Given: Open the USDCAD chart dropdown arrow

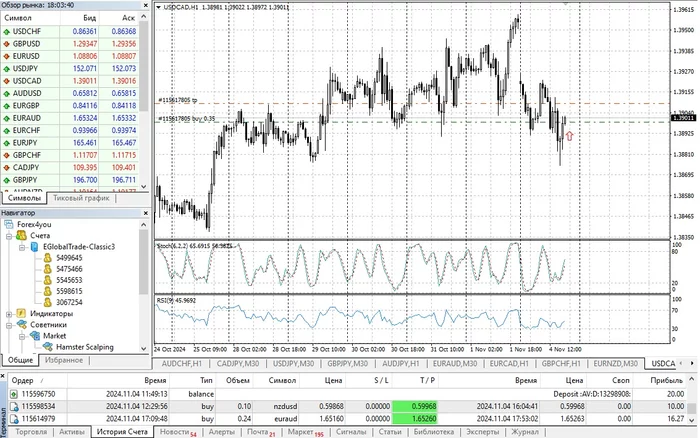Looking at the screenshot, I should (158, 7).
